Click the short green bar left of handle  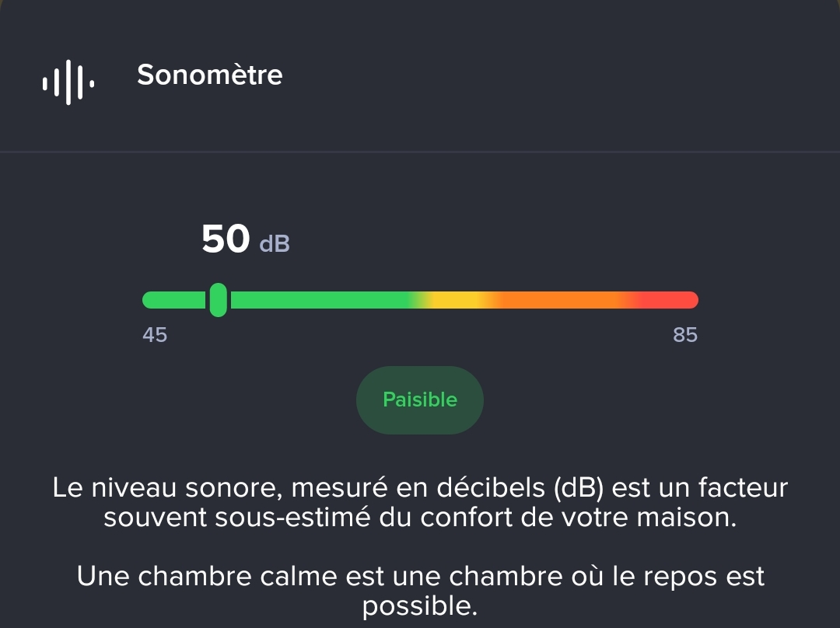(175, 300)
